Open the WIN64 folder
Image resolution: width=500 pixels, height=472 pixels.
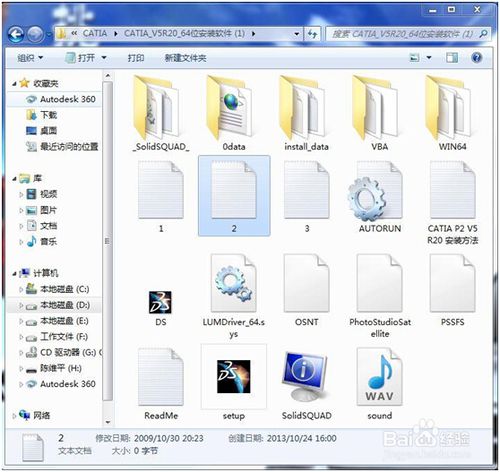pyautogui.click(x=452, y=113)
